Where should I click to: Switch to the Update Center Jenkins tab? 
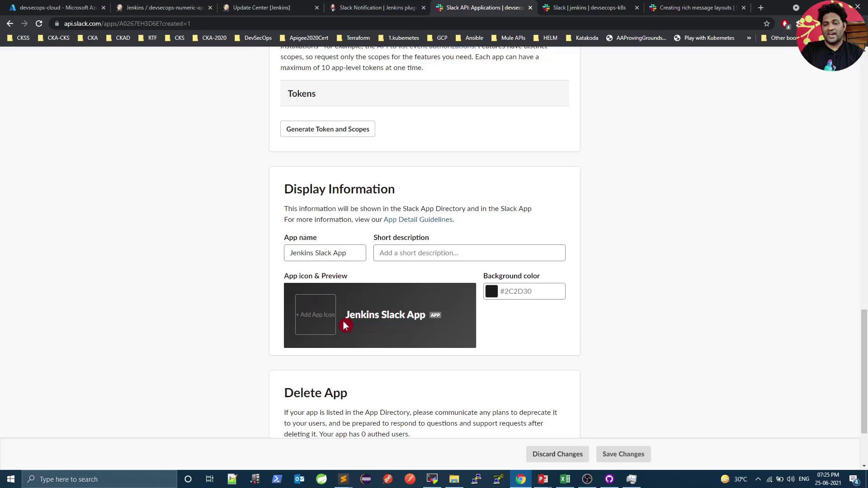point(261,8)
